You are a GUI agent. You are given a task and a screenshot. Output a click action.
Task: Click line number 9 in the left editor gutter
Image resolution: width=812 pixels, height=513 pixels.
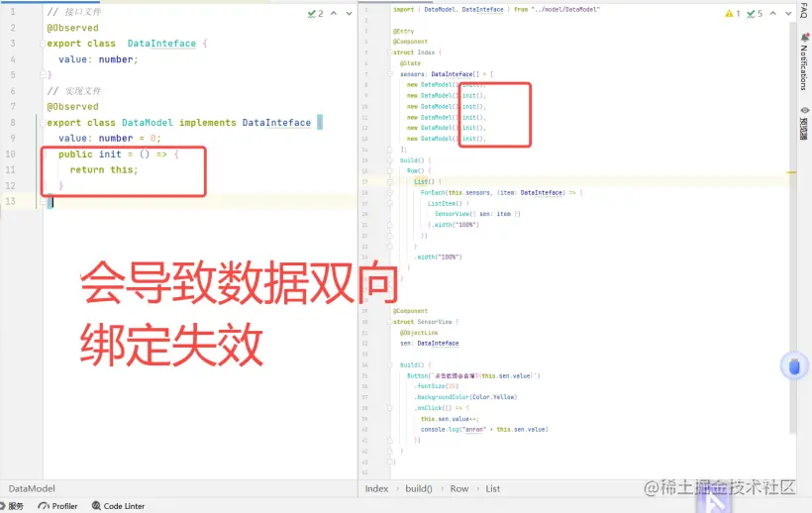(x=13, y=139)
